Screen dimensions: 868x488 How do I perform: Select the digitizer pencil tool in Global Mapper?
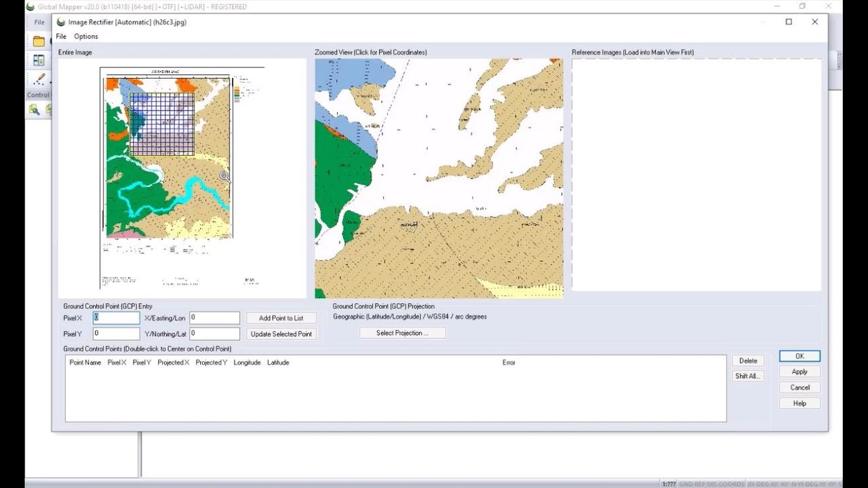tap(41, 79)
